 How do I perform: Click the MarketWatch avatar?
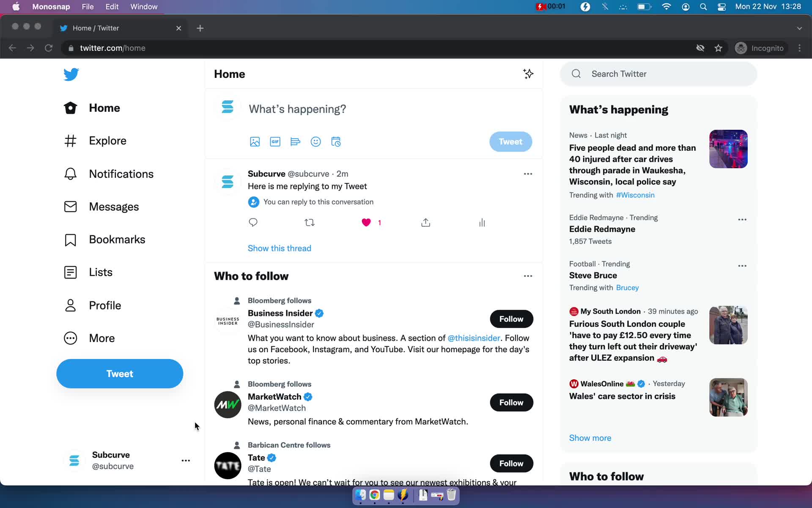(x=228, y=405)
